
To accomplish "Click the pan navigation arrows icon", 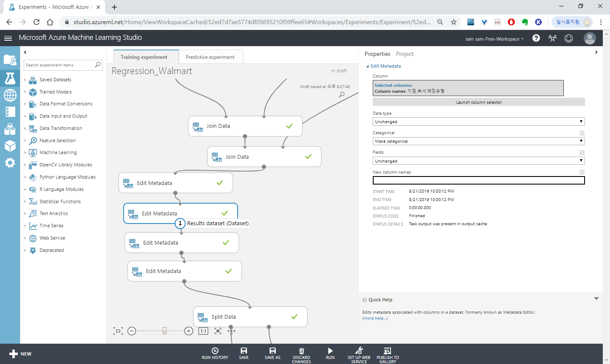I will [x=231, y=331].
